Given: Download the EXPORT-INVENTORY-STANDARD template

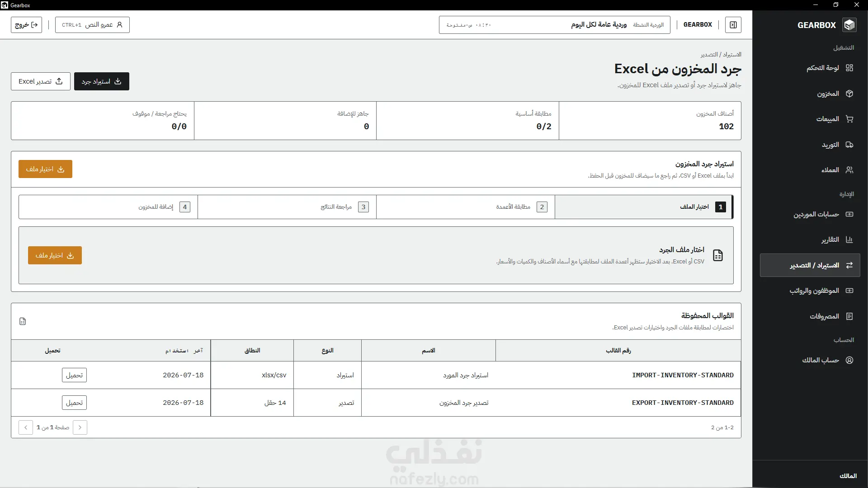Looking at the screenshot, I should pyautogui.click(x=74, y=403).
